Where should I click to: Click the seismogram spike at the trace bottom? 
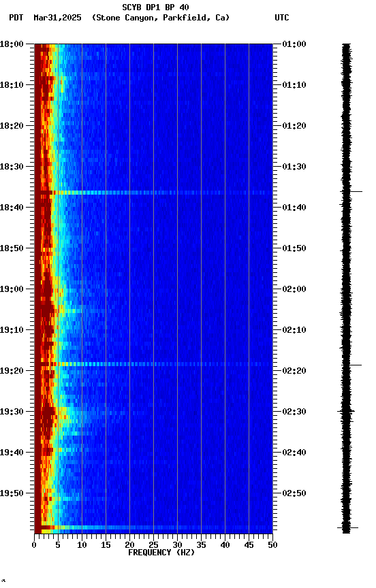pyautogui.click(x=348, y=527)
